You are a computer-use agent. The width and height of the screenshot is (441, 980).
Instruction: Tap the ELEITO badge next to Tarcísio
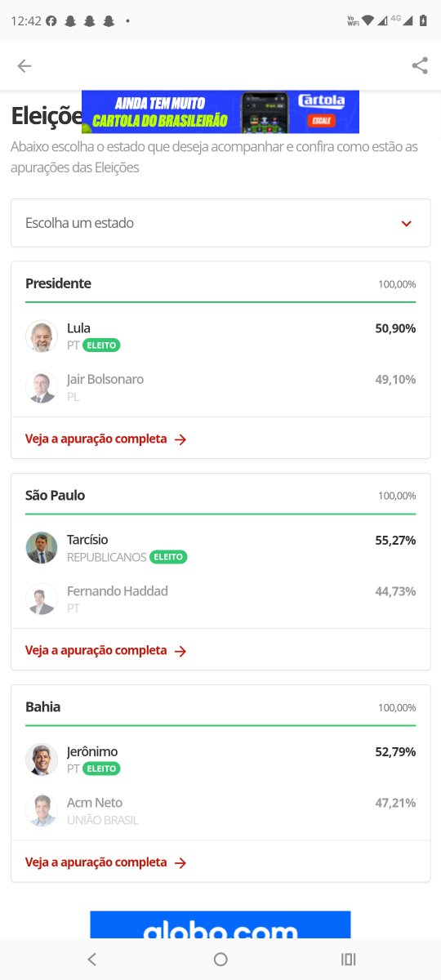tap(168, 557)
